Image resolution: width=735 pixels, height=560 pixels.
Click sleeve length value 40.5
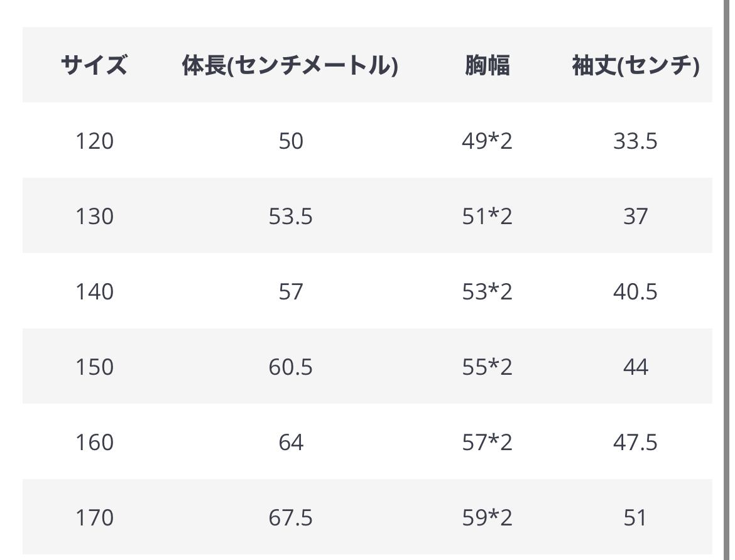(635, 291)
